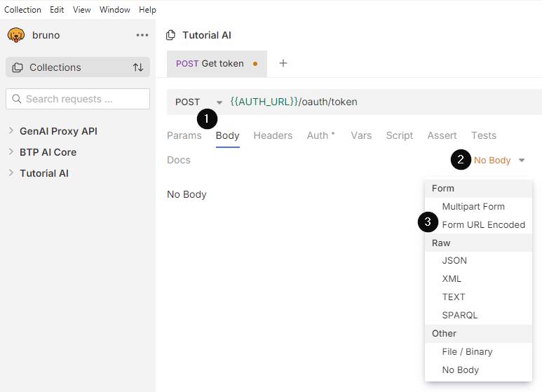Click the Search requests input field
This screenshot has height=392, width=542.
coord(78,99)
